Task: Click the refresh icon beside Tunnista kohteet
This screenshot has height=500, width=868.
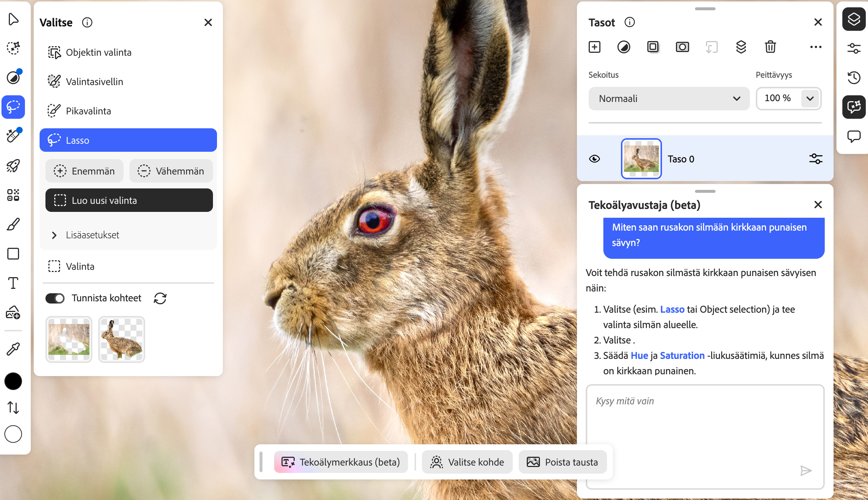Action: click(160, 298)
